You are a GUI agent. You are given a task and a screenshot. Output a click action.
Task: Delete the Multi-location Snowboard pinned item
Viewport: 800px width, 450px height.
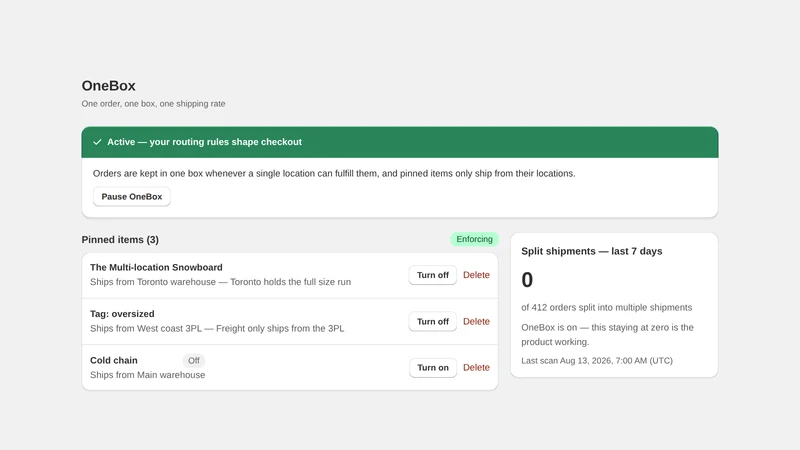tap(476, 275)
